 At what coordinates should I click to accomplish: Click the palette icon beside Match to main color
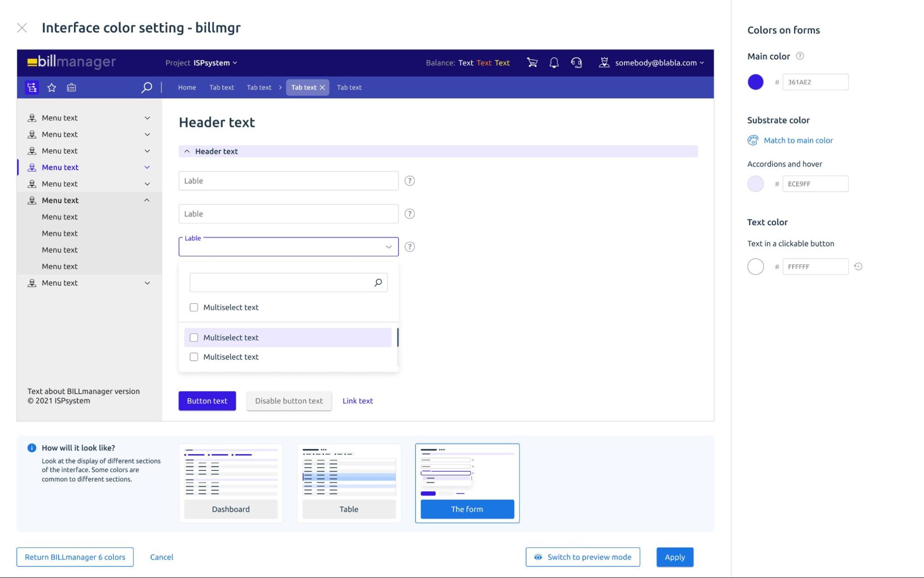click(x=753, y=140)
